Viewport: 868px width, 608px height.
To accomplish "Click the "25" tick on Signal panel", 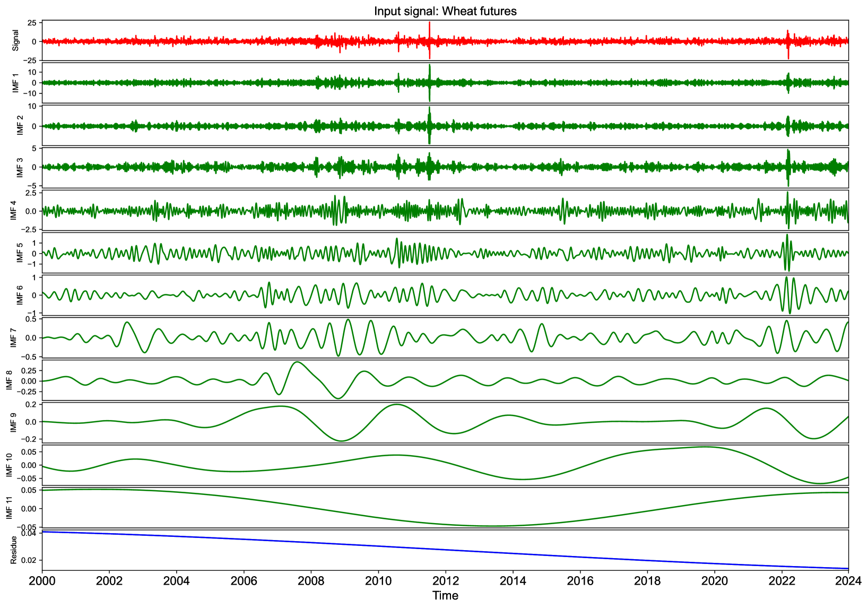I will pos(31,23).
